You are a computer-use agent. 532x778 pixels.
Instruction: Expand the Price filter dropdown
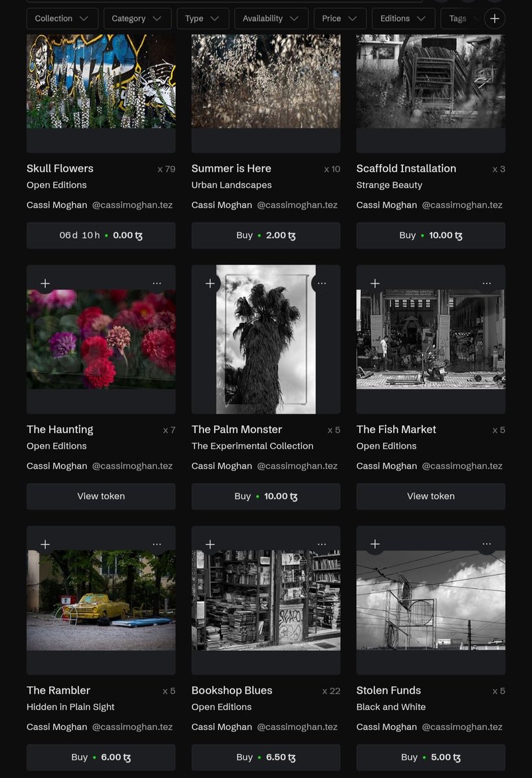(340, 18)
